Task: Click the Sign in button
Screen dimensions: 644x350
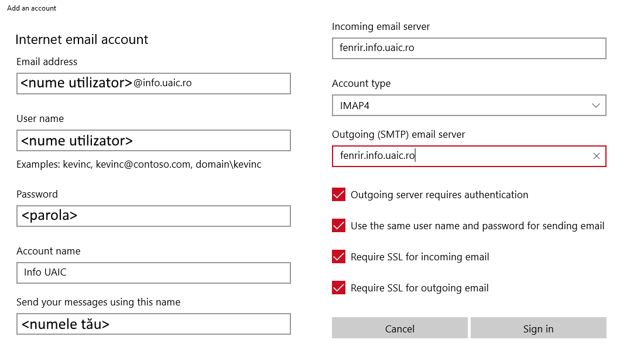Action: pyautogui.click(x=538, y=328)
